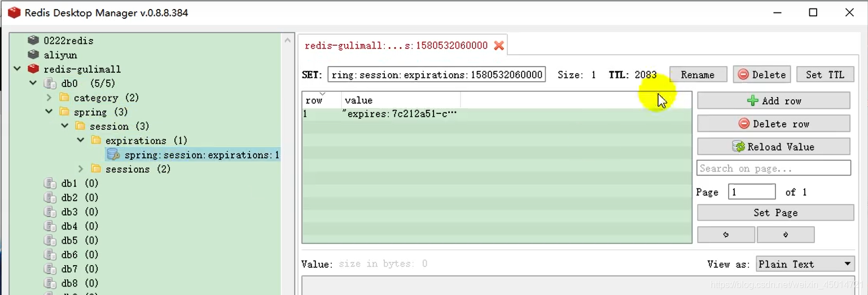This screenshot has width=868, height=295.
Task: Go to previous page with left arrow button
Action: (x=726, y=235)
